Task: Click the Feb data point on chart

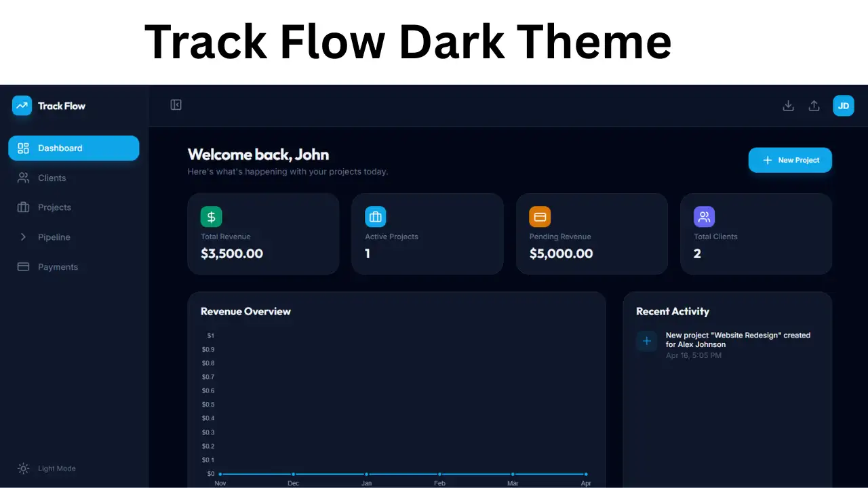Action: tap(439, 474)
